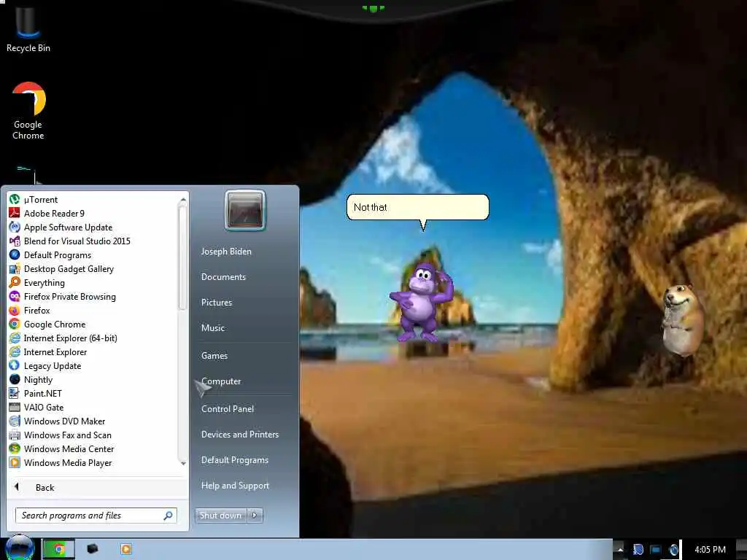747x560 pixels.
Task: Open Control Panel link
Action: [x=228, y=409]
